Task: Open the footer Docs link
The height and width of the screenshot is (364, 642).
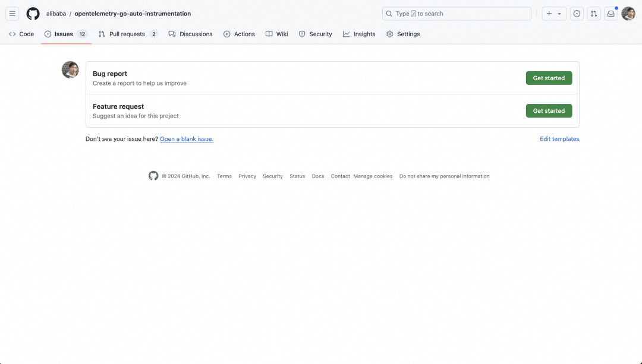Action: coord(317,176)
